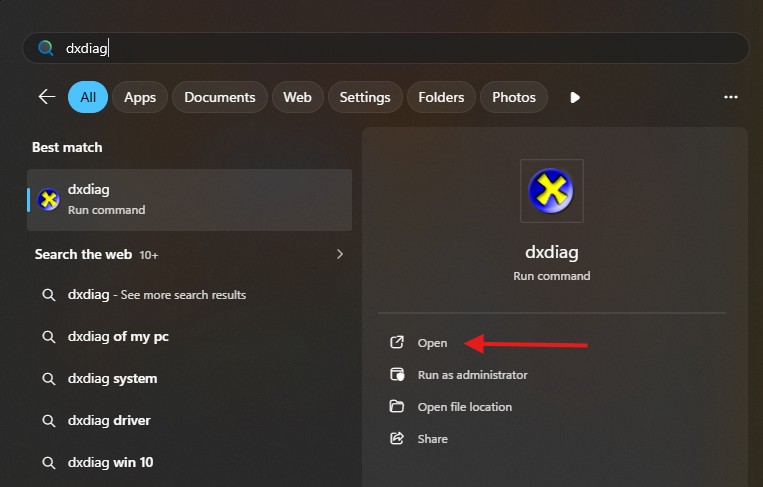Switch to the Web filter tab
This screenshot has height=487, width=763.
(x=298, y=97)
